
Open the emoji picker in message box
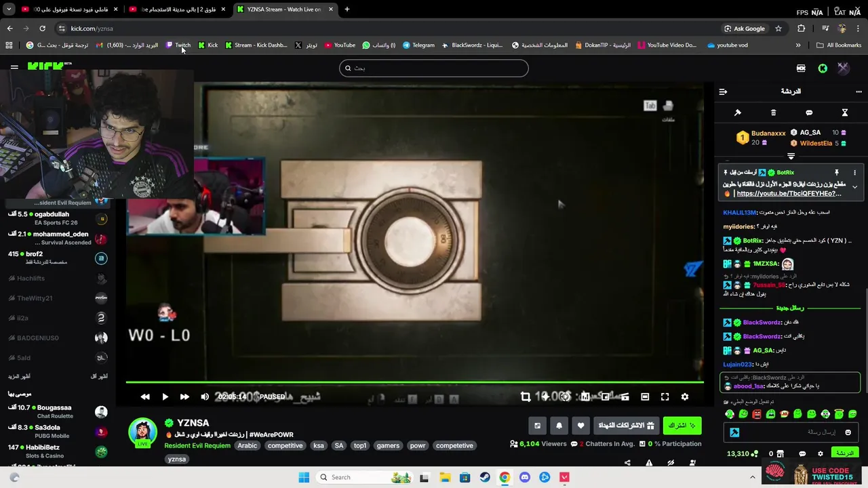pyautogui.click(x=848, y=432)
